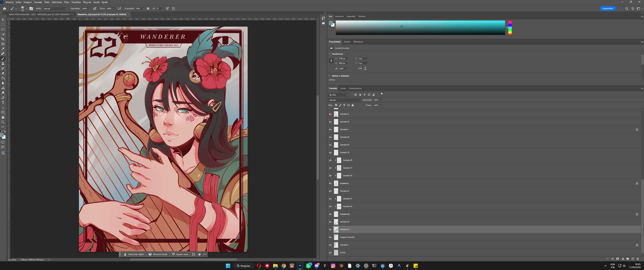Toggle layer filtering on/off switch

pos(382,94)
